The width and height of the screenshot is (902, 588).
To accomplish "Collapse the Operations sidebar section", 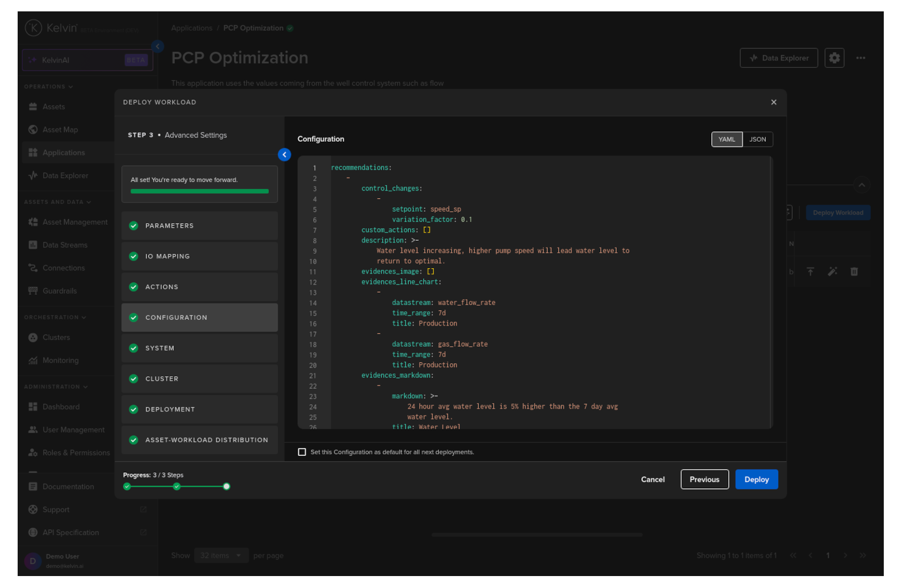I will pos(48,87).
